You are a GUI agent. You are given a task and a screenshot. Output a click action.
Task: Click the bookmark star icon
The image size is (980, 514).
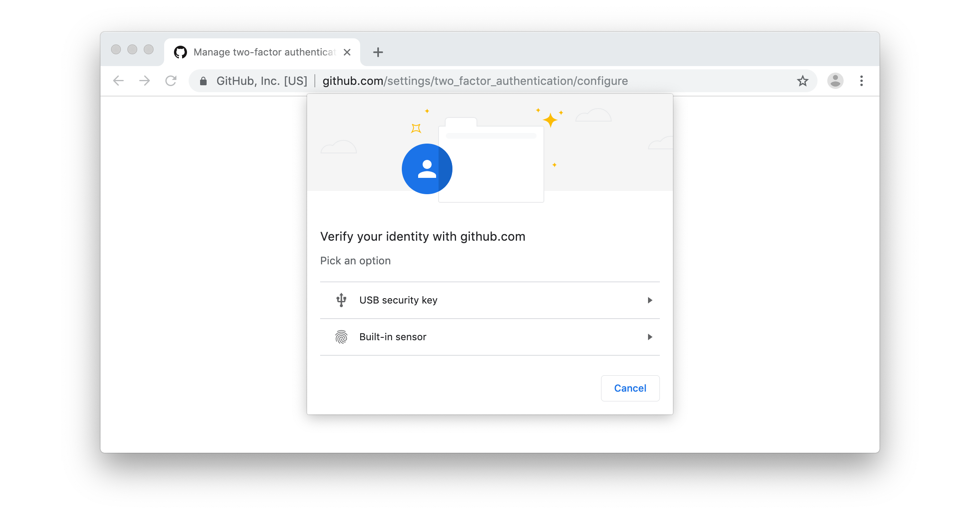click(x=802, y=81)
